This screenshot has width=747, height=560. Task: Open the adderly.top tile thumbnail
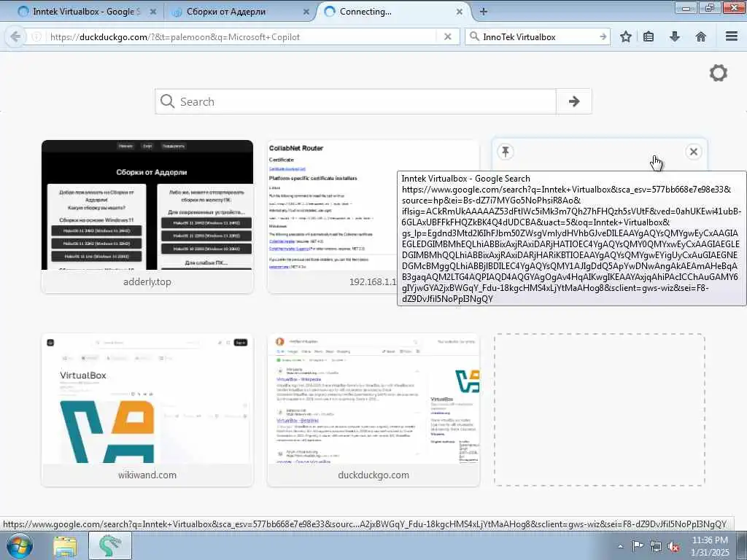pos(147,205)
